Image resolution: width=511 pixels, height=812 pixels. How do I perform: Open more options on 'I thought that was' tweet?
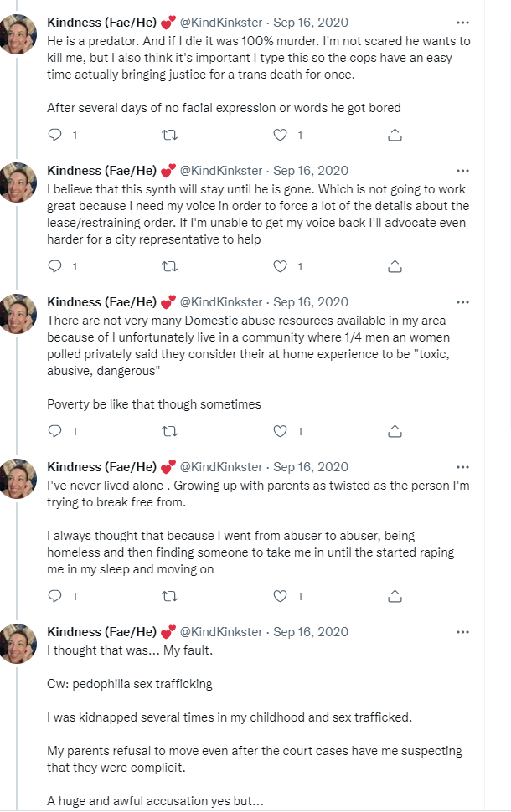pos(462,632)
